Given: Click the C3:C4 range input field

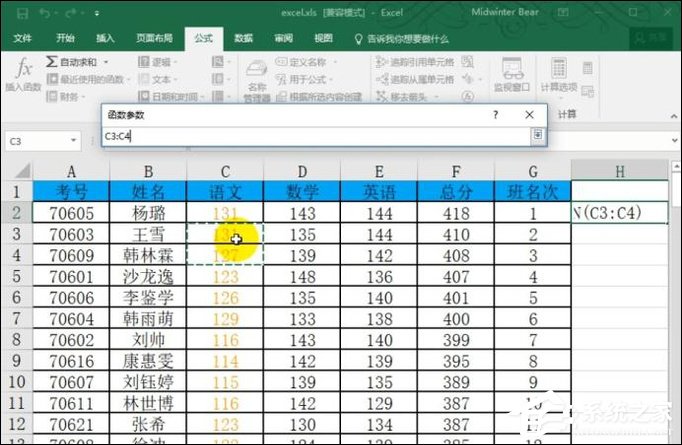Looking at the screenshot, I should click(x=316, y=136).
